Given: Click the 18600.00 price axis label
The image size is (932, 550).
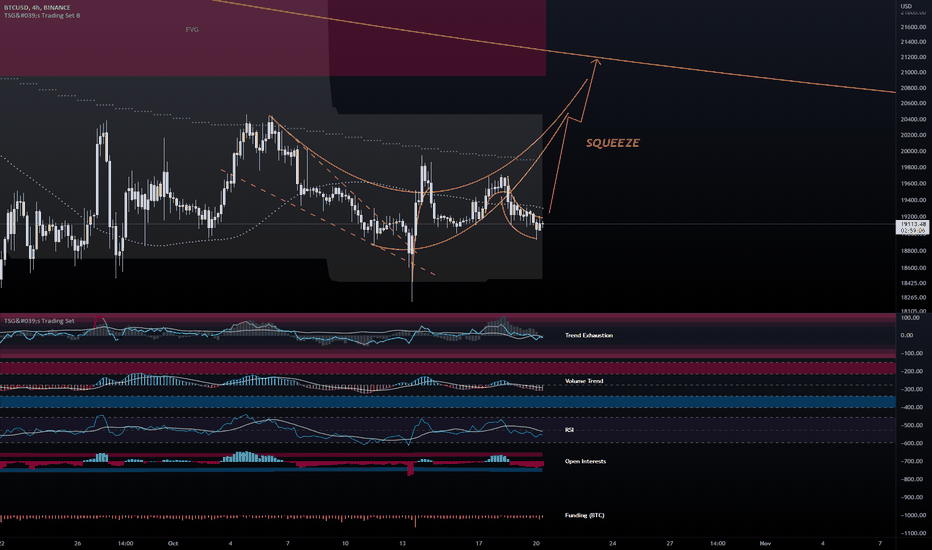Looking at the screenshot, I should 914,268.
